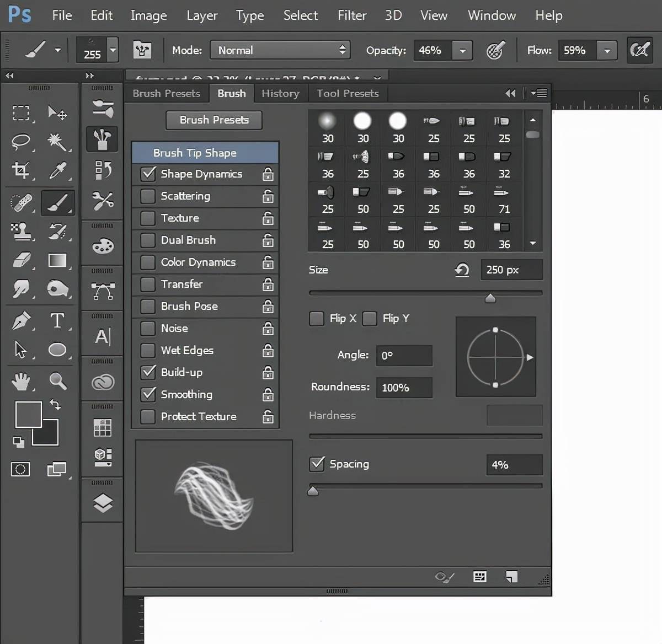
Task: Enable the Scattering checkbox
Action: pos(148,196)
